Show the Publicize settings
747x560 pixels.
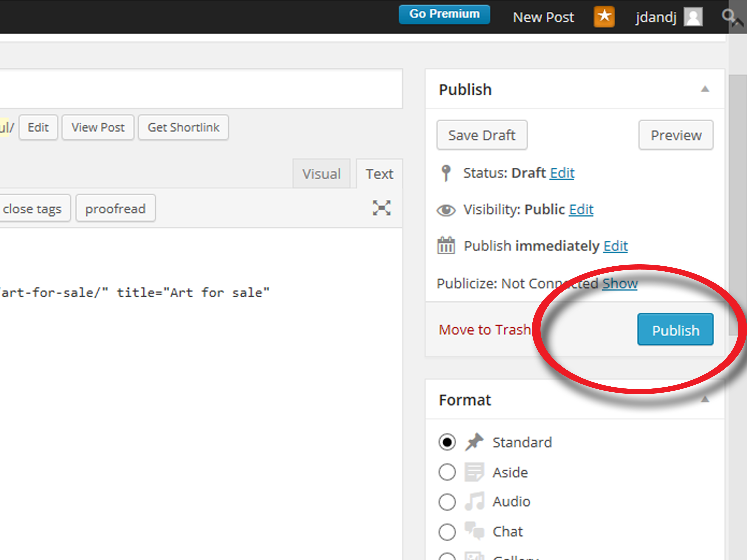(x=620, y=284)
